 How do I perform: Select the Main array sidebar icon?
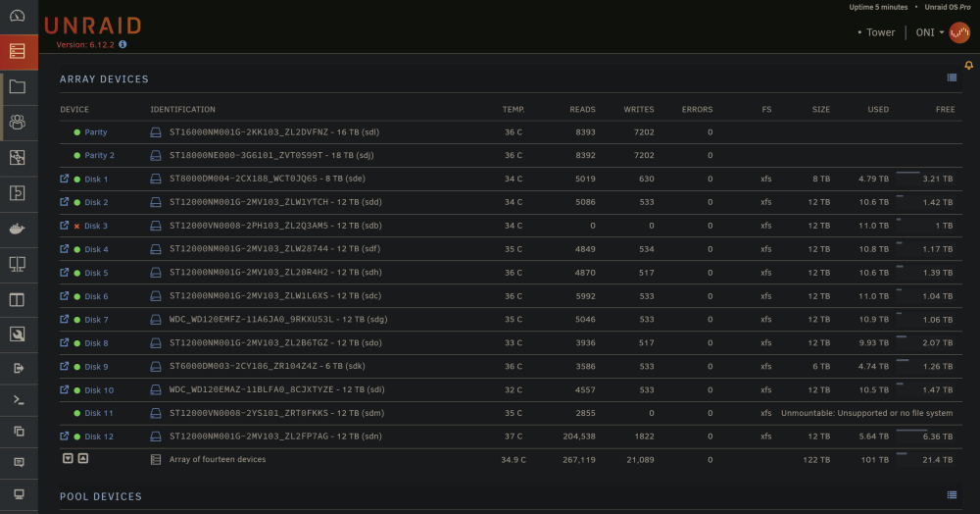coord(18,51)
